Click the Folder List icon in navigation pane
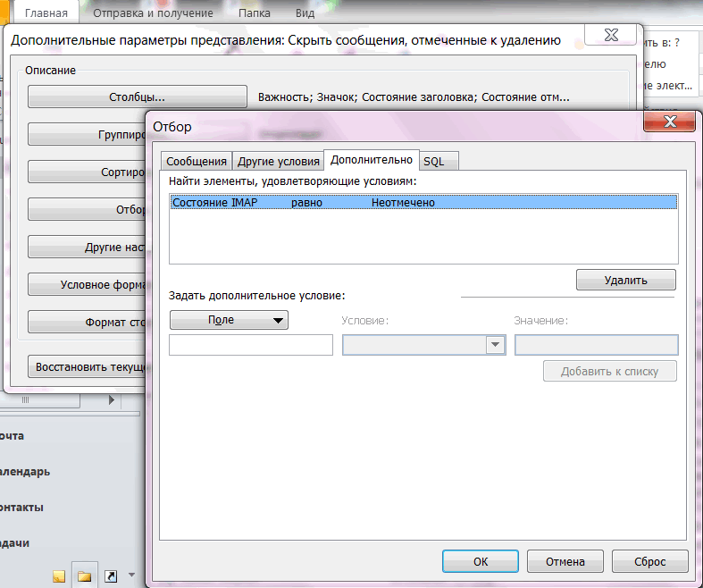703x588 pixels. [x=84, y=575]
